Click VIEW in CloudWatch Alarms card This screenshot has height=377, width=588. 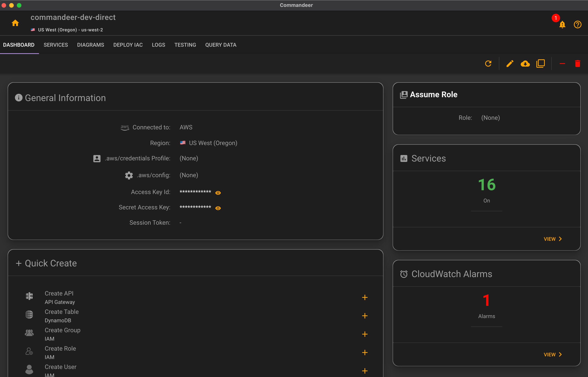[x=553, y=354]
